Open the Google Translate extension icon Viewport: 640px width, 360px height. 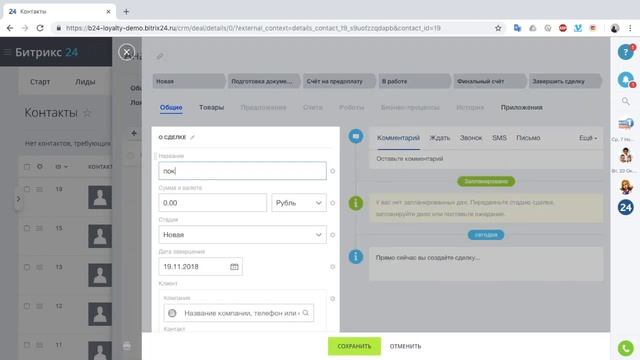[518, 28]
